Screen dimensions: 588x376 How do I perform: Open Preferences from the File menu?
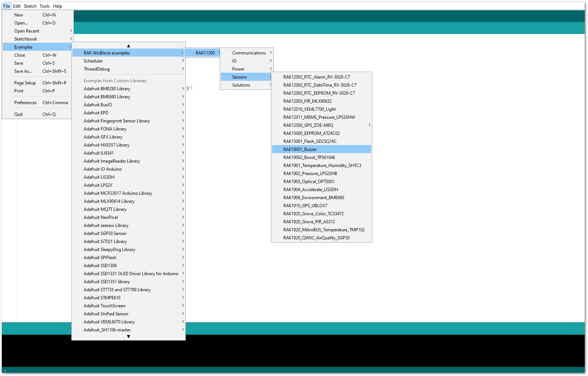click(x=38, y=103)
